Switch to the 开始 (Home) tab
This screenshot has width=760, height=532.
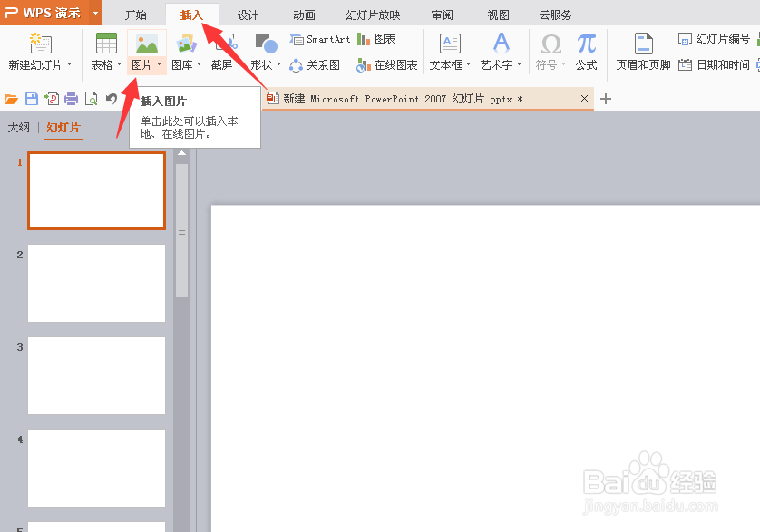(x=136, y=15)
